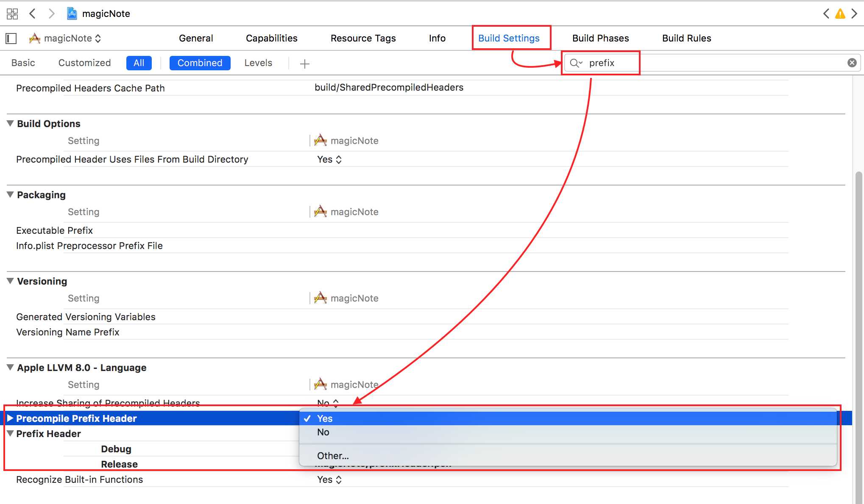Screen dimensions: 864x504
Task: Click the Build Settings tab
Action: click(509, 38)
